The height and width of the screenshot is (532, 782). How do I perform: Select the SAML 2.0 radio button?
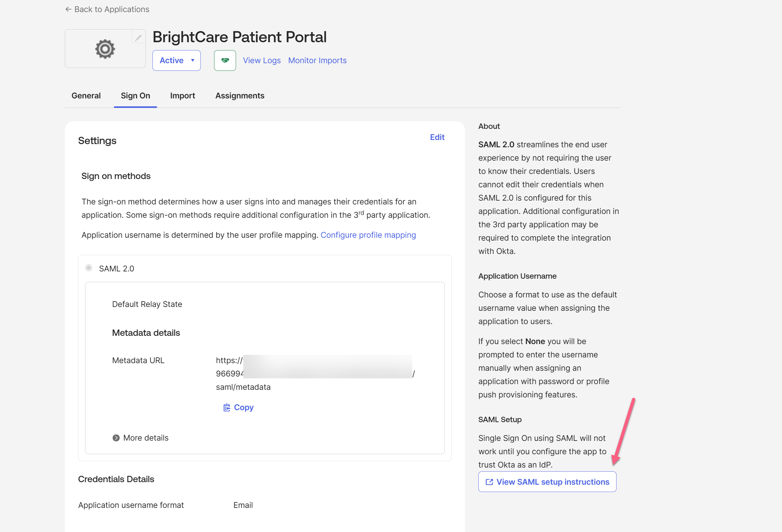89,268
